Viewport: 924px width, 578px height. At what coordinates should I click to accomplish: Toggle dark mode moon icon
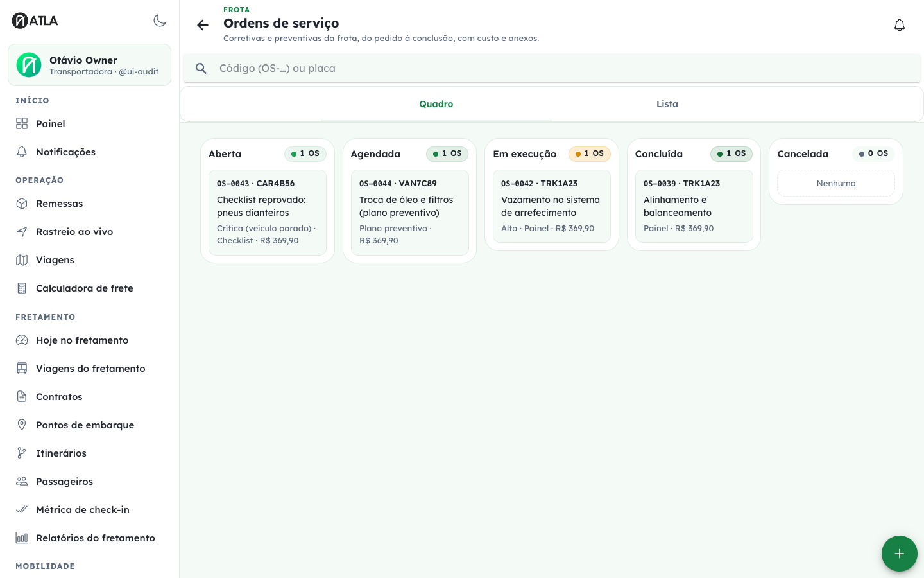pyautogui.click(x=160, y=21)
